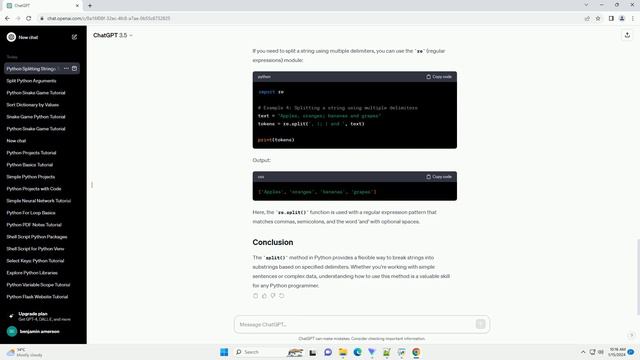
Task: Open Shell Script Python Packages chat
Action: coord(37,237)
